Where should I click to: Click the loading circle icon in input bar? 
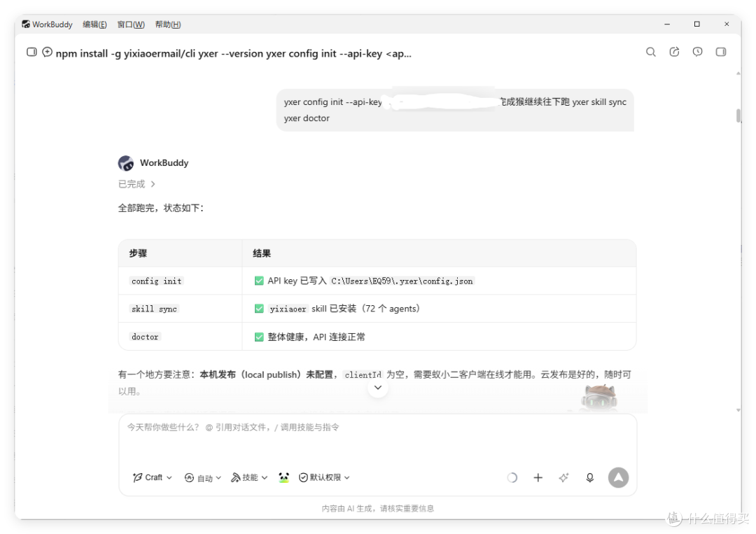(x=512, y=477)
